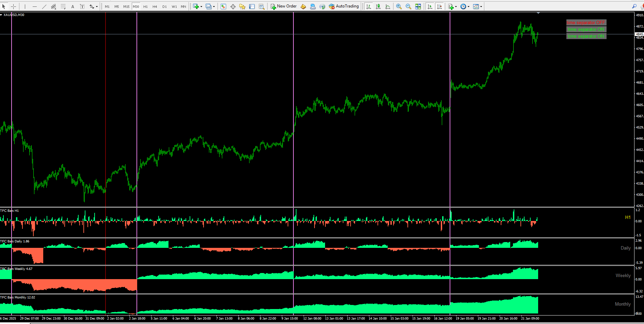Tile chart windows
Screen dimensions: 644x324
click(418, 6)
